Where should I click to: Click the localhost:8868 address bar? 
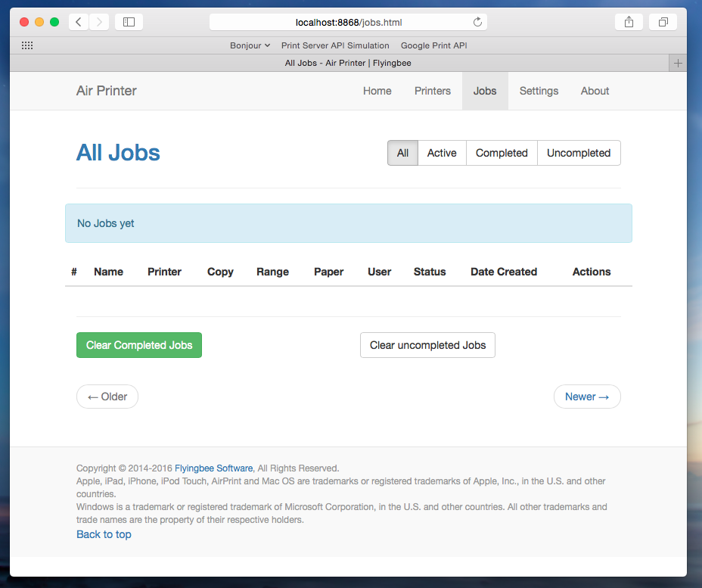coord(348,22)
